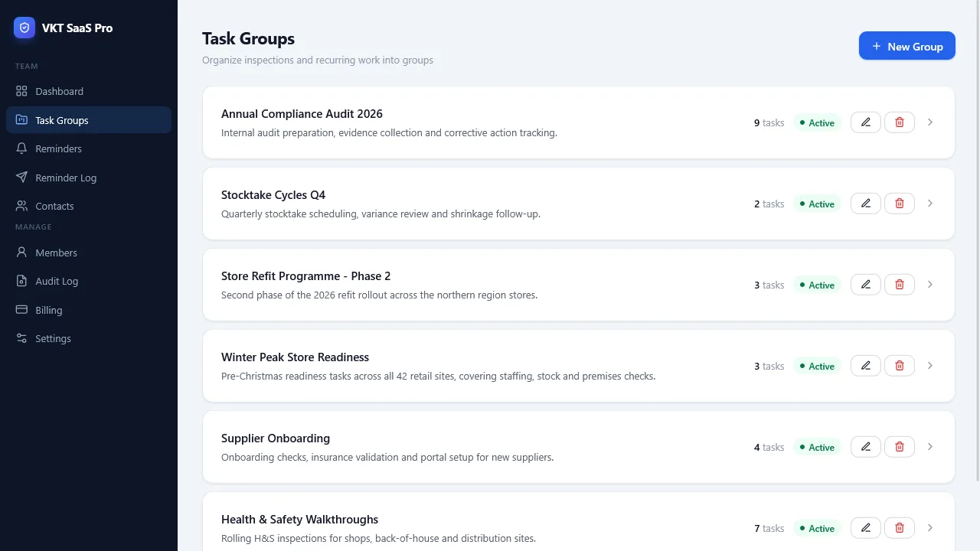
Task: Open Winter Peak Store Readiness title
Action: [x=295, y=357]
